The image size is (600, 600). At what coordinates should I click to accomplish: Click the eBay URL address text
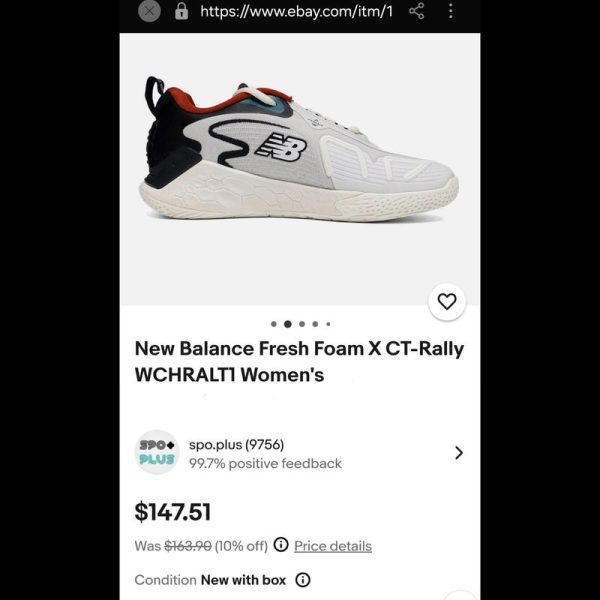(x=297, y=12)
